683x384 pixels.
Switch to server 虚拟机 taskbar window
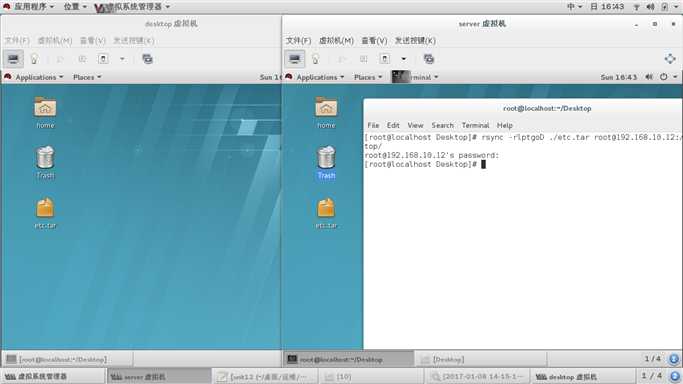[x=159, y=377]
